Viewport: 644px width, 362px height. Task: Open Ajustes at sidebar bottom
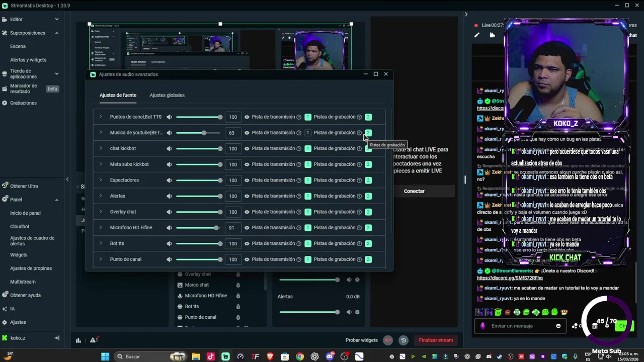click(18, 322)
